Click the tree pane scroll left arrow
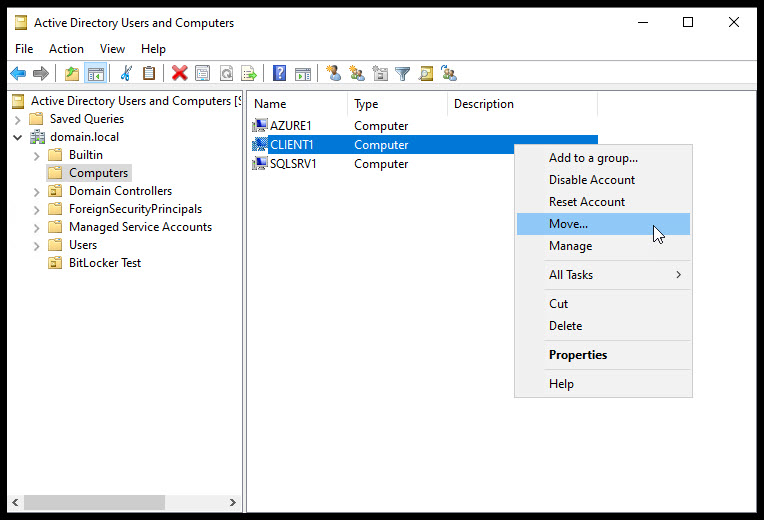Image resolution: width=764 pixels, height=520 pixels. coord(16,502)
